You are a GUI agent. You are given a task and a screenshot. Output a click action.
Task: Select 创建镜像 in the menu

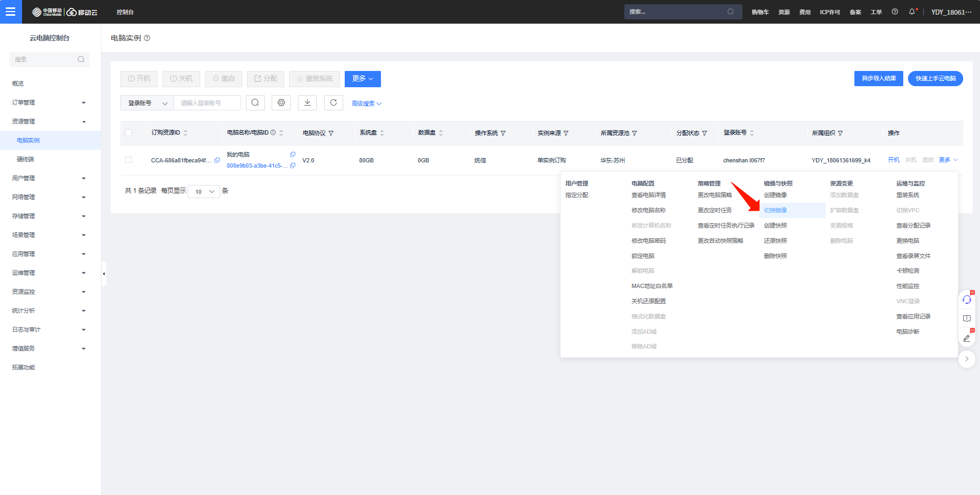pyautogui.click(x=776, y=195)
